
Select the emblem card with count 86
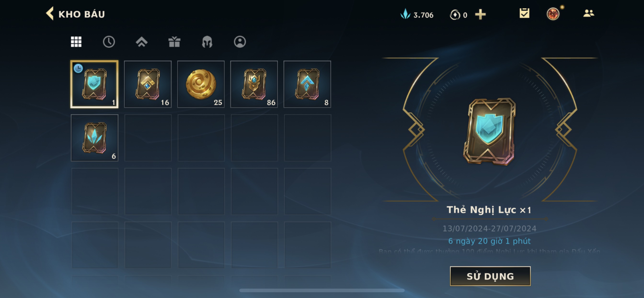pyautogui.click(x=254, y=84)
